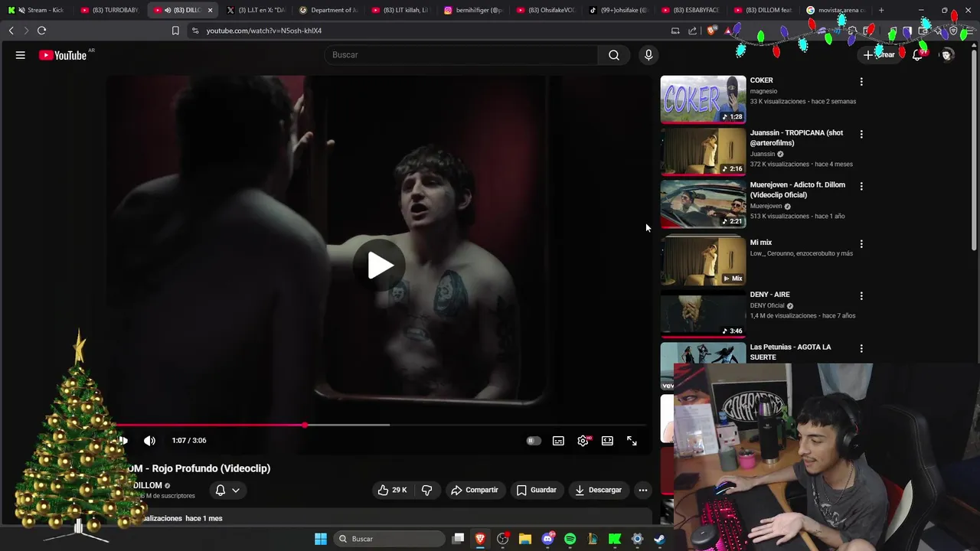980x551 pixels.
Task: Open the options menu for DENY - AIRE
Action: [x=861, y=295]
